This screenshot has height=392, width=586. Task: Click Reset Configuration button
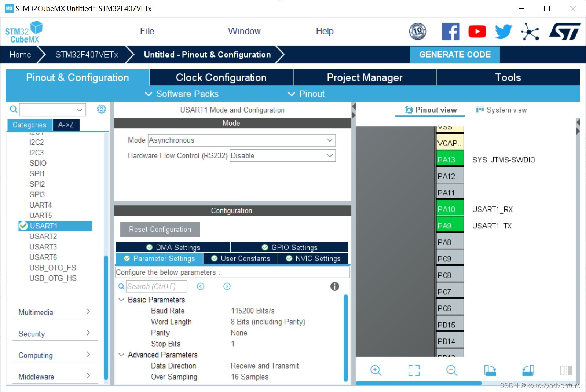coord(160,229)
